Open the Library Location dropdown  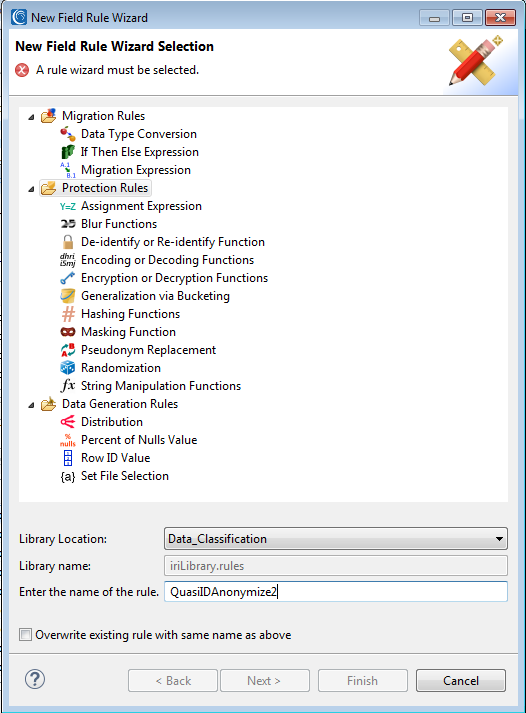[336, 539]
